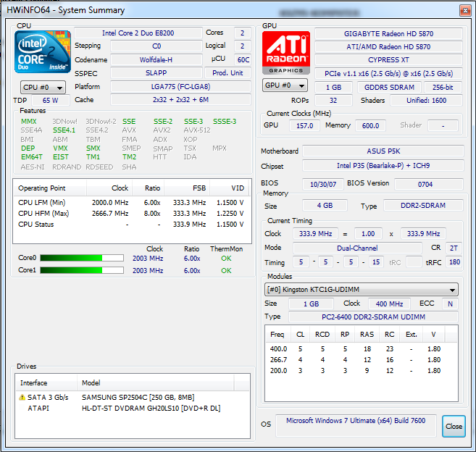Click the Core0 ThermMon OK status

click(226, 259)
